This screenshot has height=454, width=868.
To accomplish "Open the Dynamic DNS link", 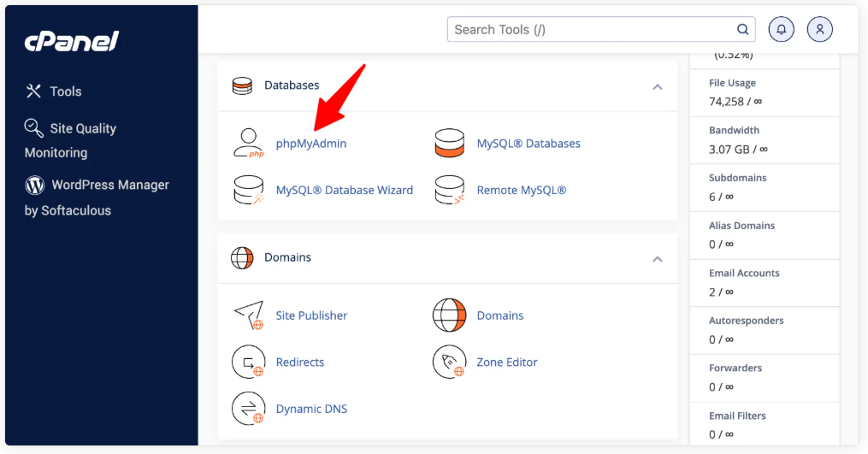I will 311,409.
